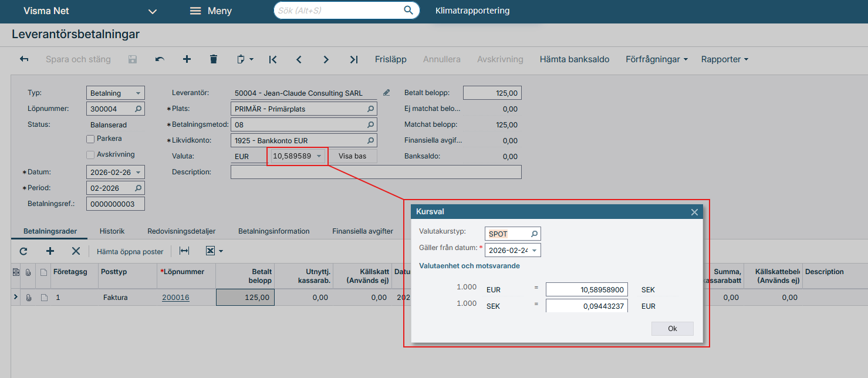Expand the Datum date picker dropdown
868x378 pixels.
pyautogui.click(x=138, y=173)
